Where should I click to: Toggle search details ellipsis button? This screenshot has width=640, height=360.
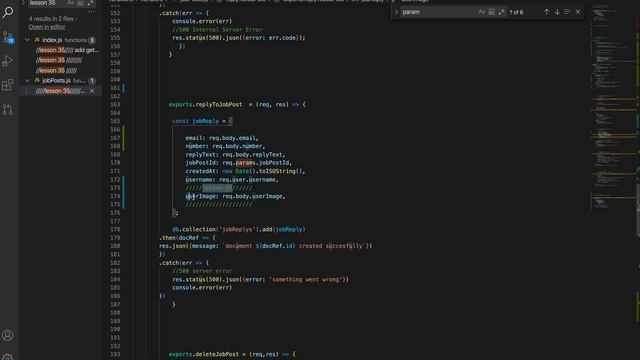tap(91, 12)
